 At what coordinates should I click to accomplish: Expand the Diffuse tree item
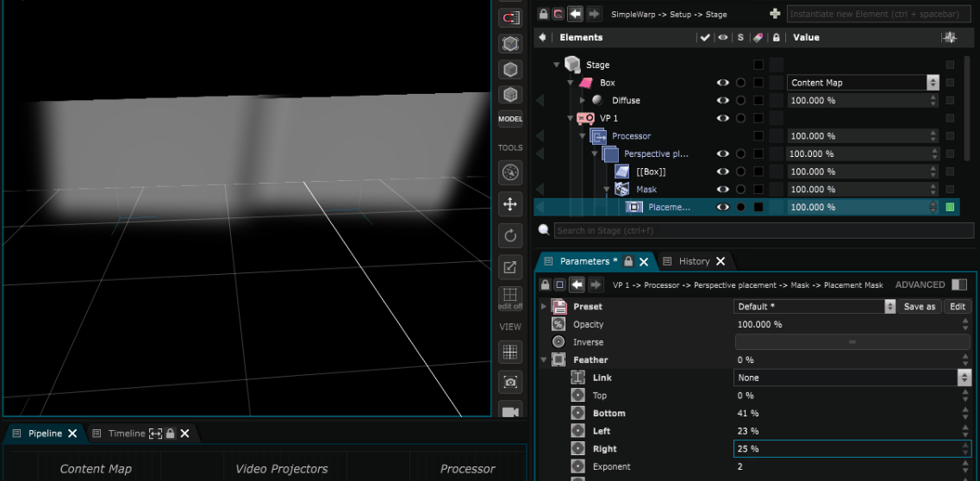pyautogui.click(x=583, y=101)
